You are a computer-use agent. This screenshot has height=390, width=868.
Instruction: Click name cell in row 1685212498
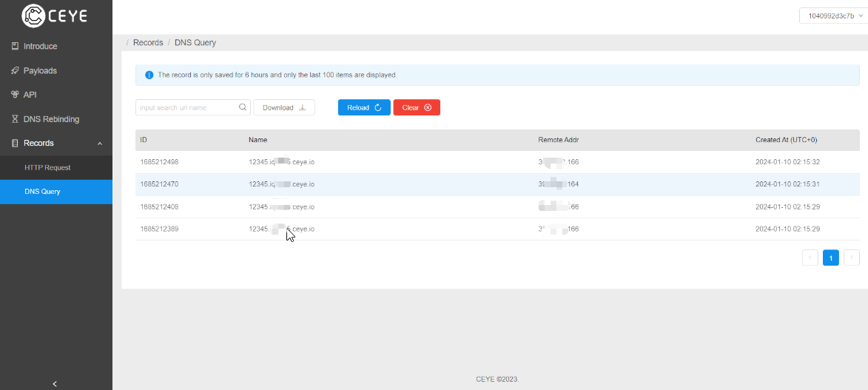point(282,162)
